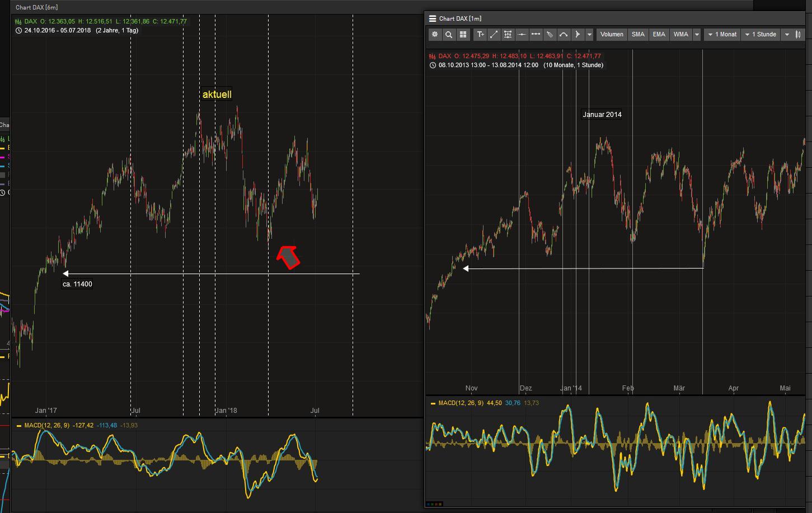Screen dimensions: 812x513
Task: Open the 1 Stunde interval dropdown
Action: tap(761, 35)
